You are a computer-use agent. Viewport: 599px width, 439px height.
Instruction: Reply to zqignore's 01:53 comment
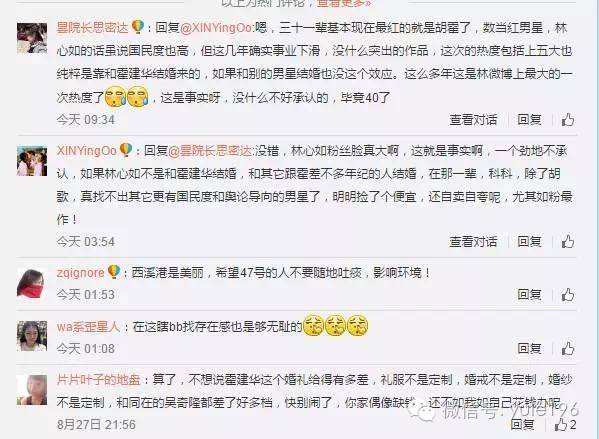529,295
